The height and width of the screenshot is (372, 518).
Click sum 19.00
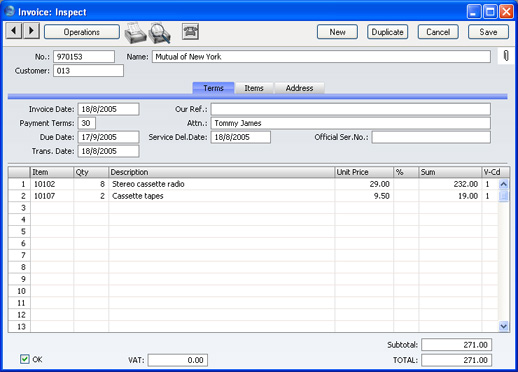coord(468,196)
